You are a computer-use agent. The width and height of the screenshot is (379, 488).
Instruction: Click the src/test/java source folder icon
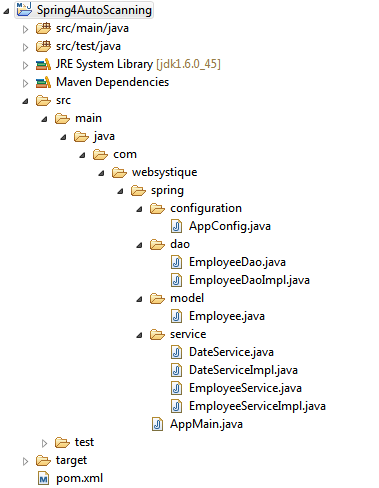click(43, 46)
